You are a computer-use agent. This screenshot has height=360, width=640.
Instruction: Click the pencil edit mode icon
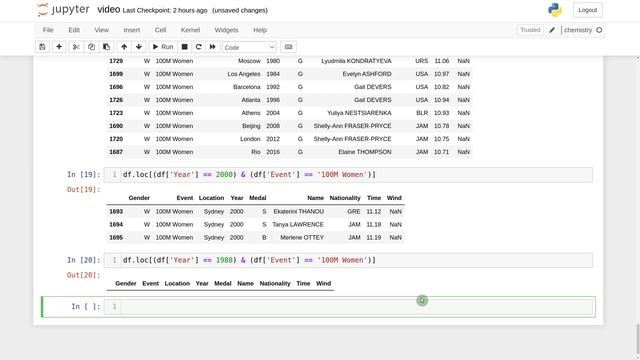pos(552,30)
